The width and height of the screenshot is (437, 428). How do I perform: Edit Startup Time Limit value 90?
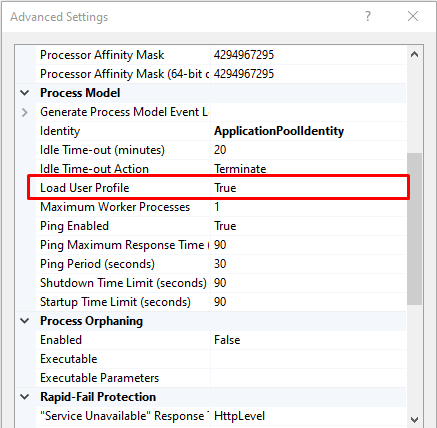coord(220,302)
